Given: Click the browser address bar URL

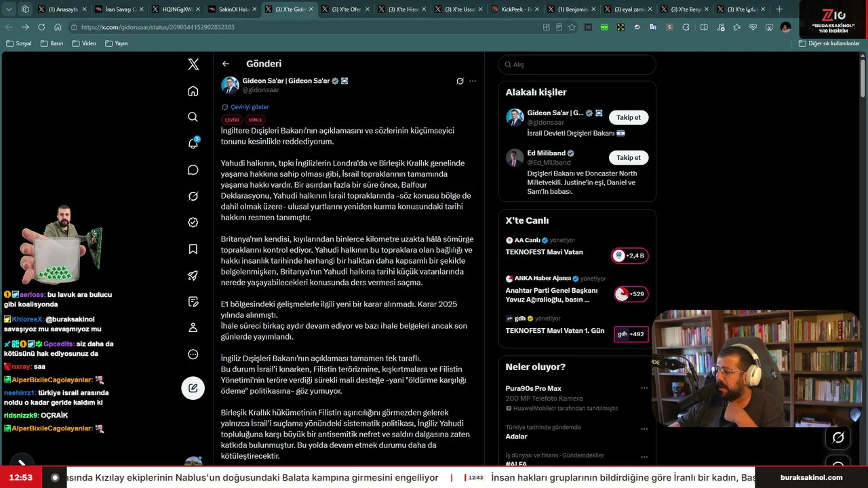Looking at the screenshot, I should coord(158,27).
